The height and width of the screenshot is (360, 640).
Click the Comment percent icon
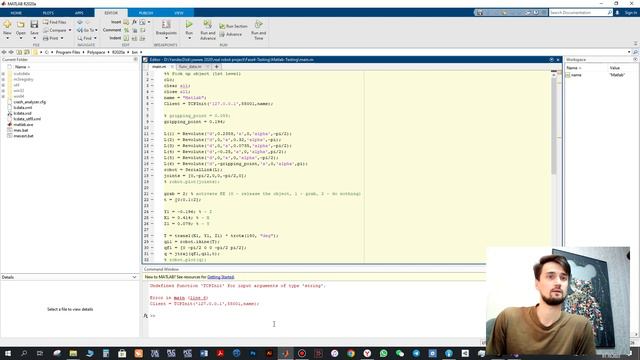click(127, 30)
